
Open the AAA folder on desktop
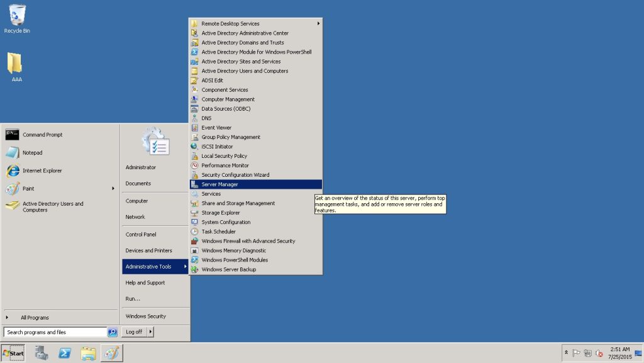(x=15, y=64)
